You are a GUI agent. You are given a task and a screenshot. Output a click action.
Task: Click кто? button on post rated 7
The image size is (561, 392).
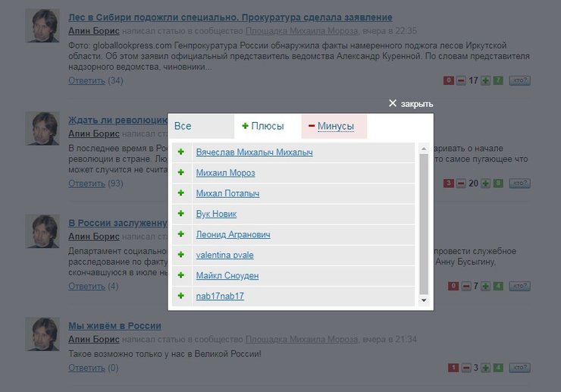point(520,286)
